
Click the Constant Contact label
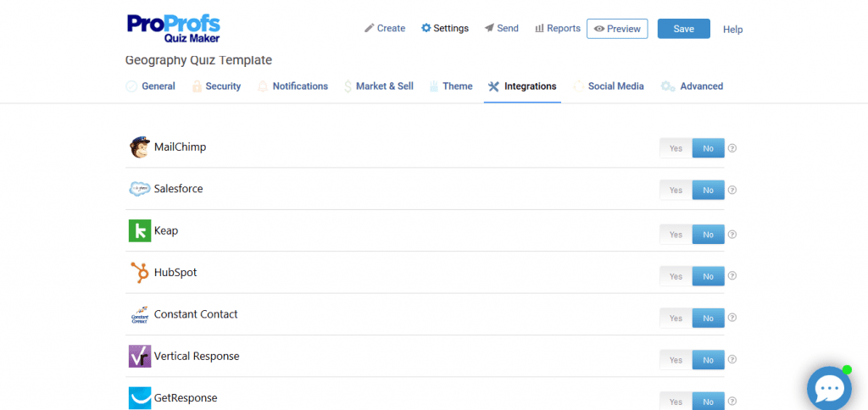196,314
